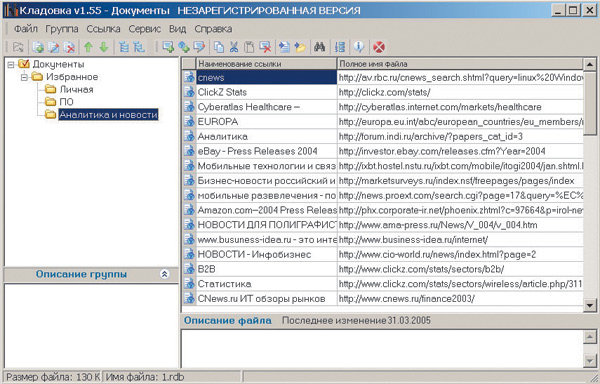Image resolution: width=600 pixels, height=384 pixels.
Task: Click the scissors cut icon
Action: [234, 47]
